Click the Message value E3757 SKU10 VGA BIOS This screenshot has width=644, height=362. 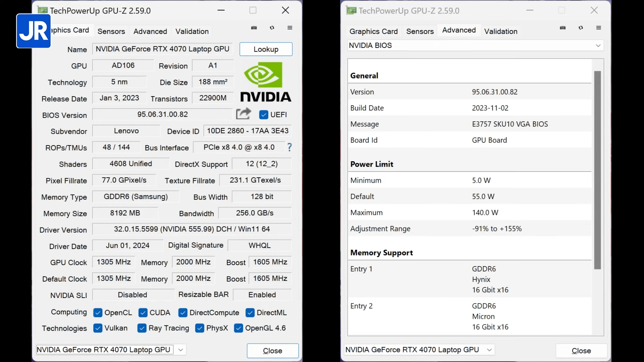pyautogui.click(x=510, y=124)
